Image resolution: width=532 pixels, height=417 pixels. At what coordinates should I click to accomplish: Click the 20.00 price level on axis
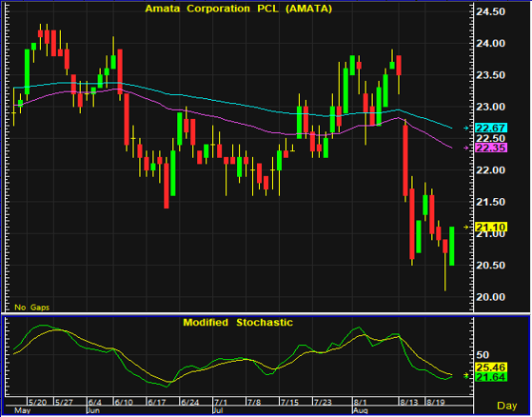coord(490,297)
